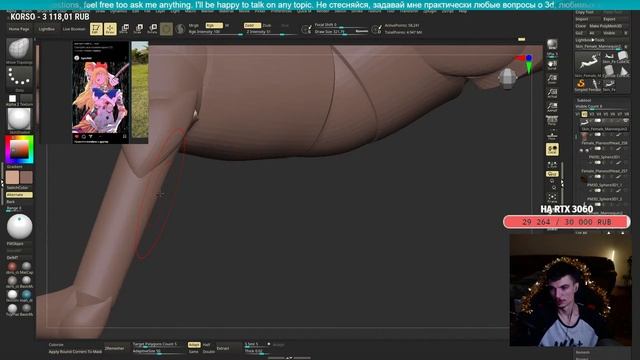Click the BPR render icon
640x360 pixels.
click(x=552, y=44)
